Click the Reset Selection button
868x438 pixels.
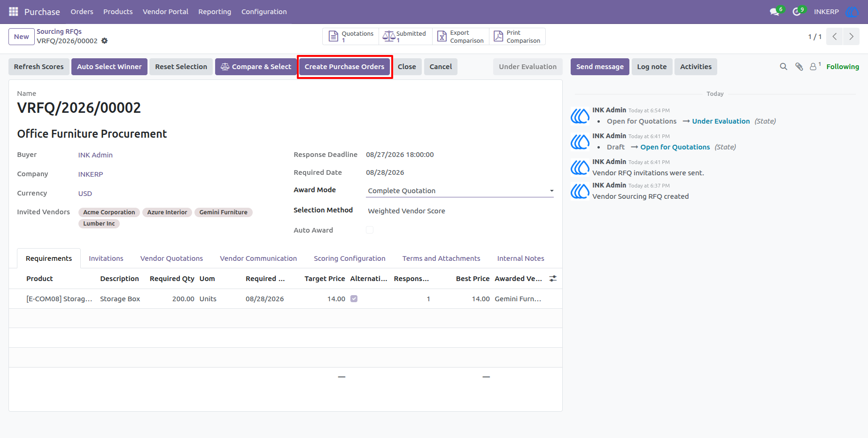(181, 67)
